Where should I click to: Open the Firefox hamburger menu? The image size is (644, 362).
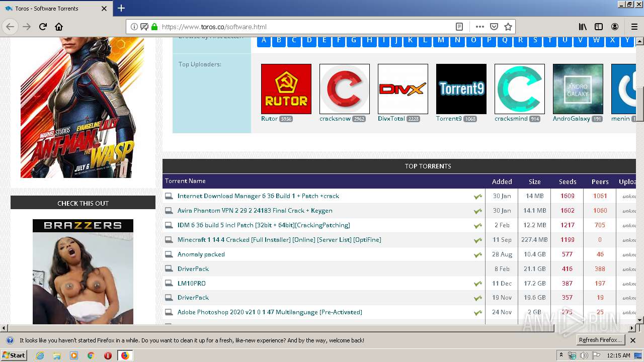tap(634, 27)
